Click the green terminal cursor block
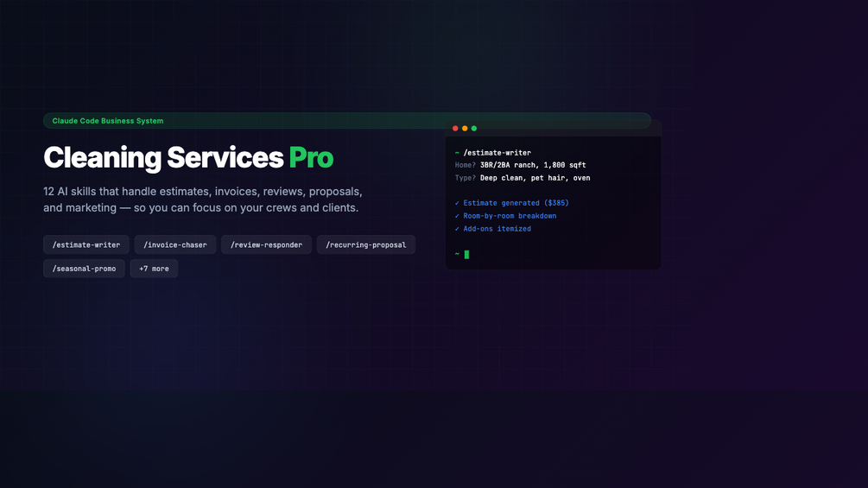Image resolution: width=868 pixels, height=488 pixels. coord(466,255)
